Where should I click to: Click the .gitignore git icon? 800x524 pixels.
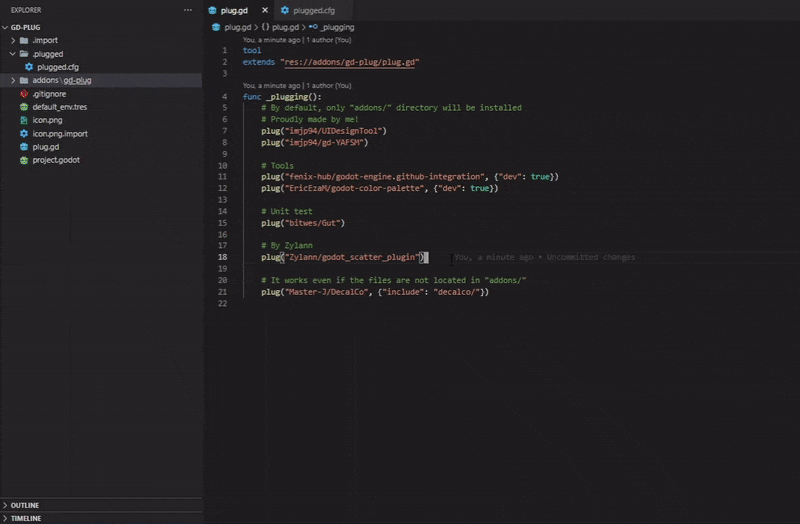point(24,94)
